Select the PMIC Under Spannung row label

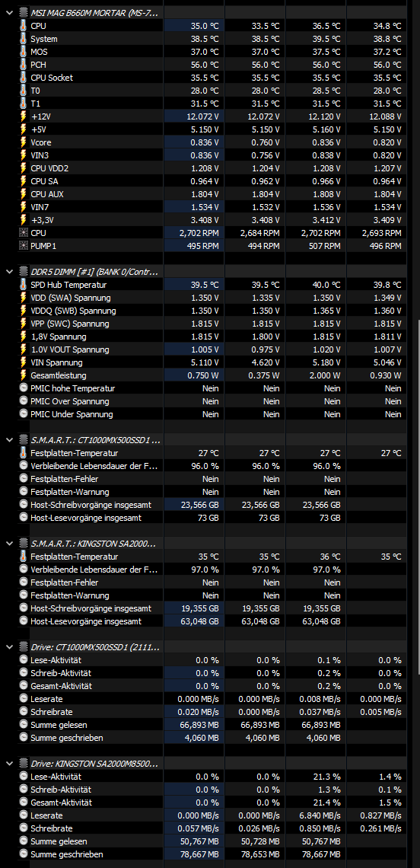(72, 414)
